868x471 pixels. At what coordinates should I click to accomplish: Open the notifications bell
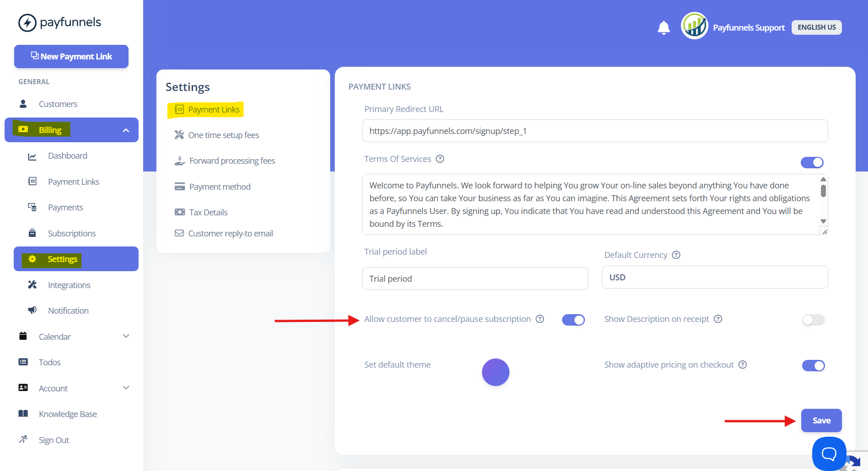pyautogui.click(x=664, y=27)
